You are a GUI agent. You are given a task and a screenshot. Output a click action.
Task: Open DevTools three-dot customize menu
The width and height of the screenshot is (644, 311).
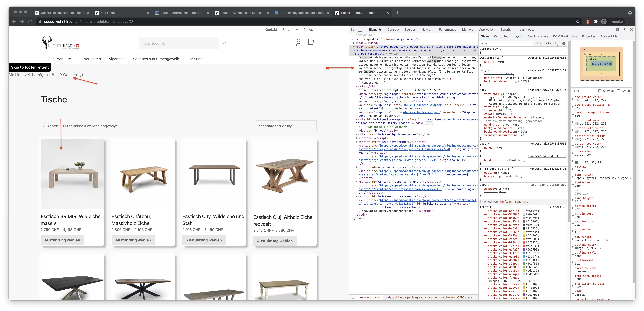(625, 29)
